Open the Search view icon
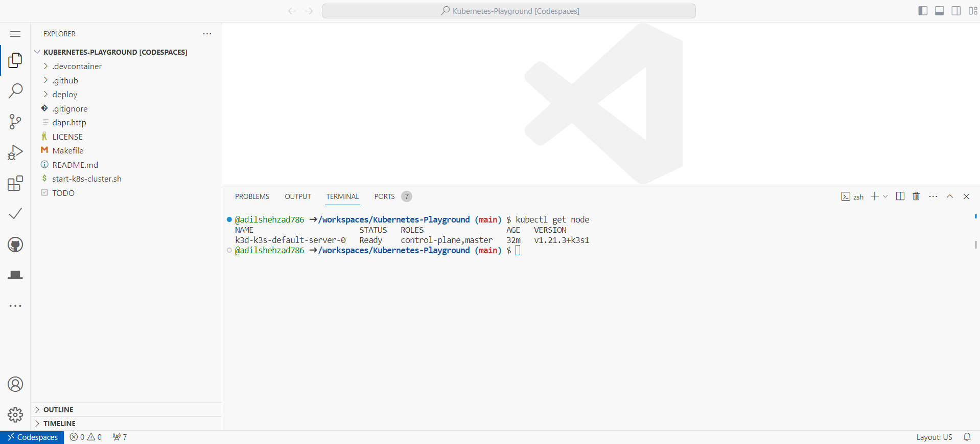980x444 pixels. [15, 91]
